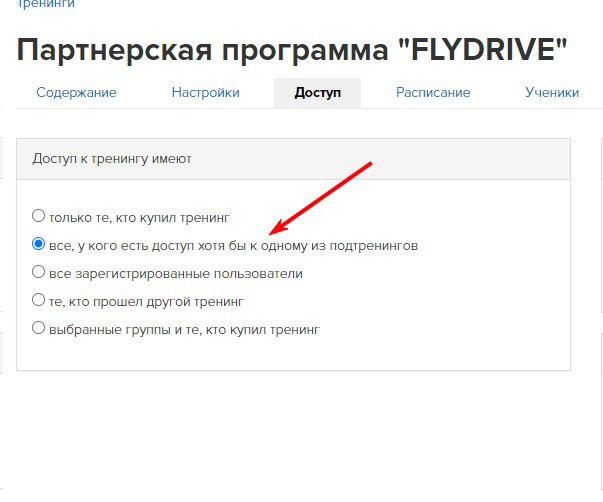This screenshot has height=502, width=603.
Task: Choose radio 'все, у кого есть доступ к подтренингам'
Action: [x=38, y=243]
